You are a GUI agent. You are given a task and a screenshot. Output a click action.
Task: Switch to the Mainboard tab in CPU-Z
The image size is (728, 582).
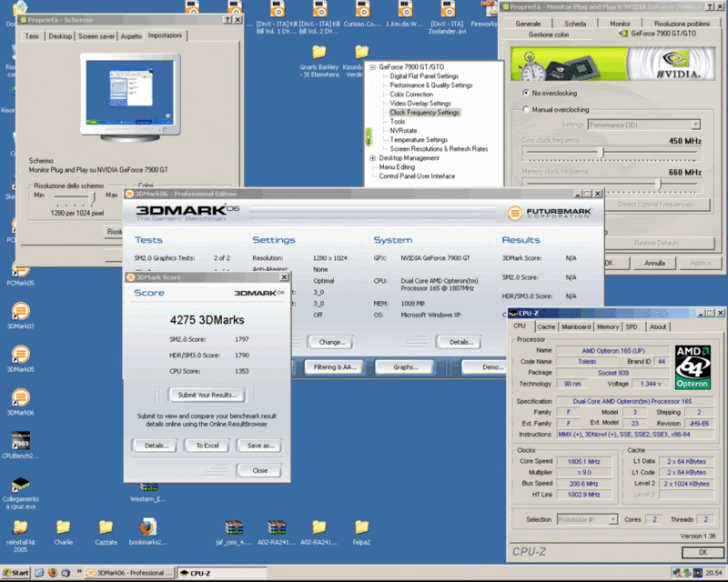click(x=576, y=326)
